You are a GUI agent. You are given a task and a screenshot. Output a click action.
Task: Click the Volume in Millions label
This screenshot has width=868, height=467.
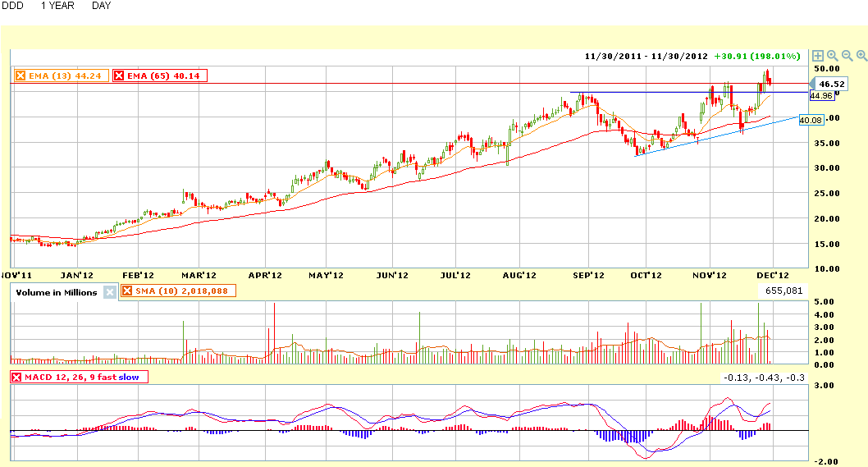[x=57, y=292]
